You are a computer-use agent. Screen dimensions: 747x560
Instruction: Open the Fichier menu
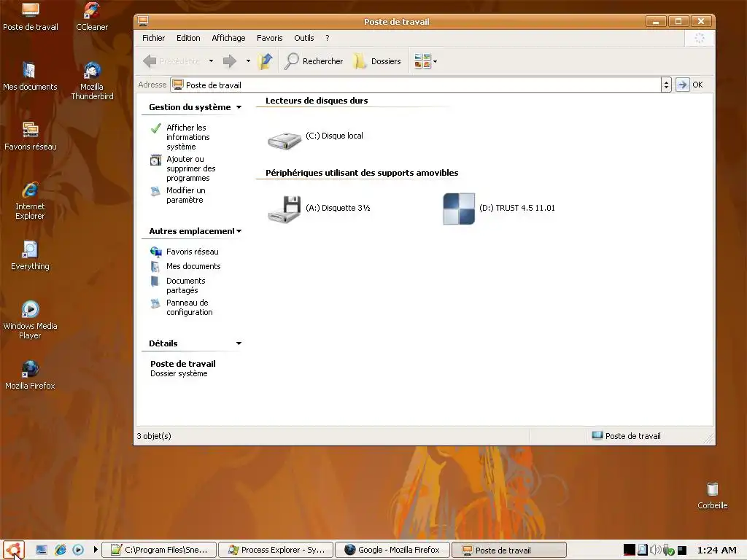[153, 38]
